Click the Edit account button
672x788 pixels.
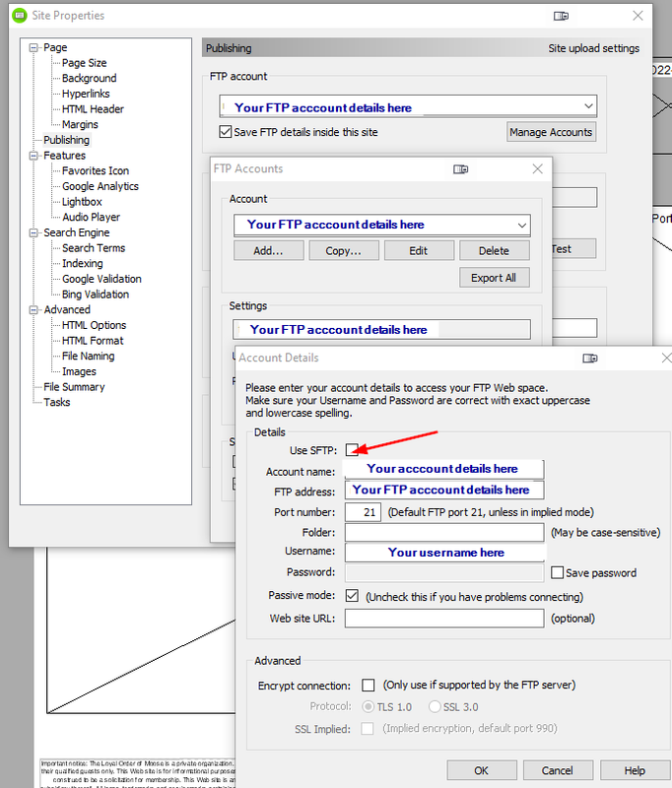click(419, 250)
